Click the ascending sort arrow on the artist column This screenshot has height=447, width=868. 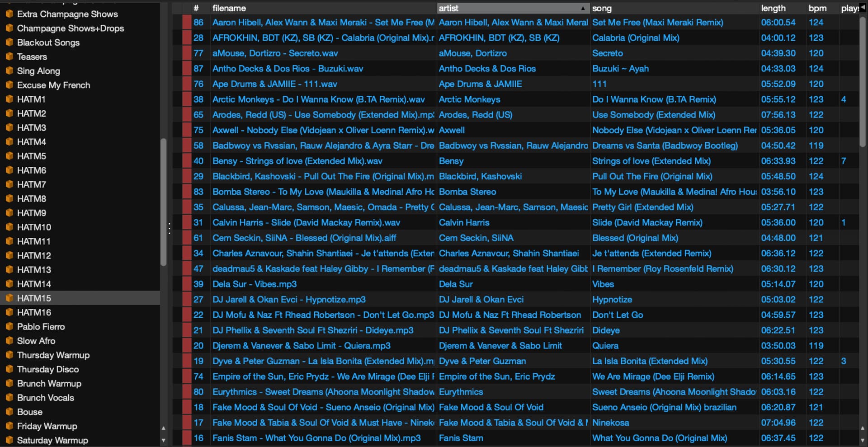582,8
